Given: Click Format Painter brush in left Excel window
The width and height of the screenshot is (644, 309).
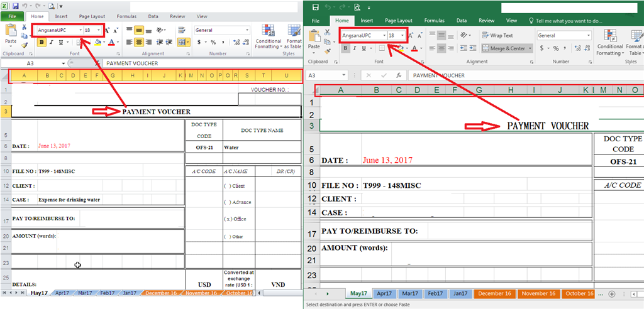Looking at the screenshot, I should 25,45.
